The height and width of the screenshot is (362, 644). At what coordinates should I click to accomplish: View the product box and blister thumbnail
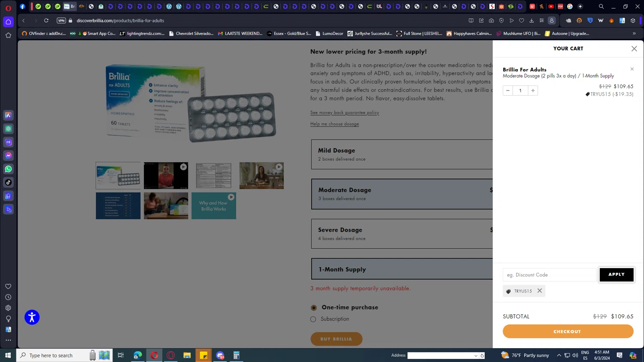tap(118, 175)
